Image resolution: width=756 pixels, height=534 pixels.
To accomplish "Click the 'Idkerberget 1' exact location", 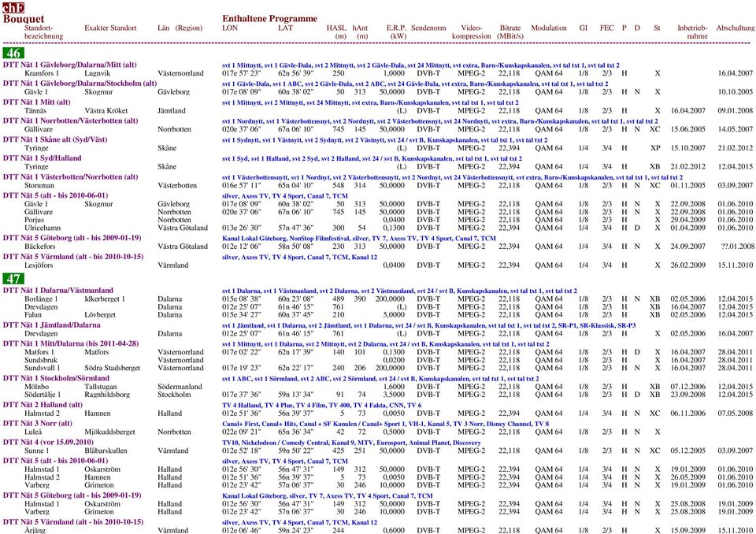I will point(105,299).
